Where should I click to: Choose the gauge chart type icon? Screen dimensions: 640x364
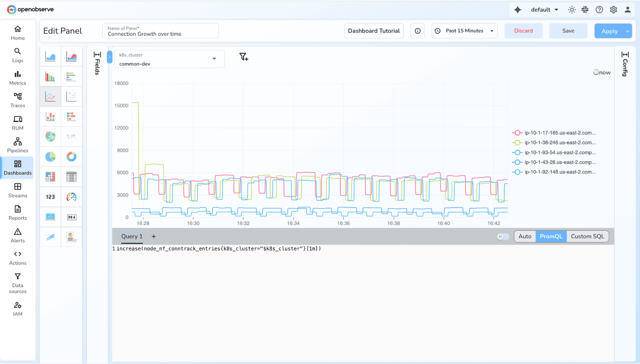click(71, 197)
